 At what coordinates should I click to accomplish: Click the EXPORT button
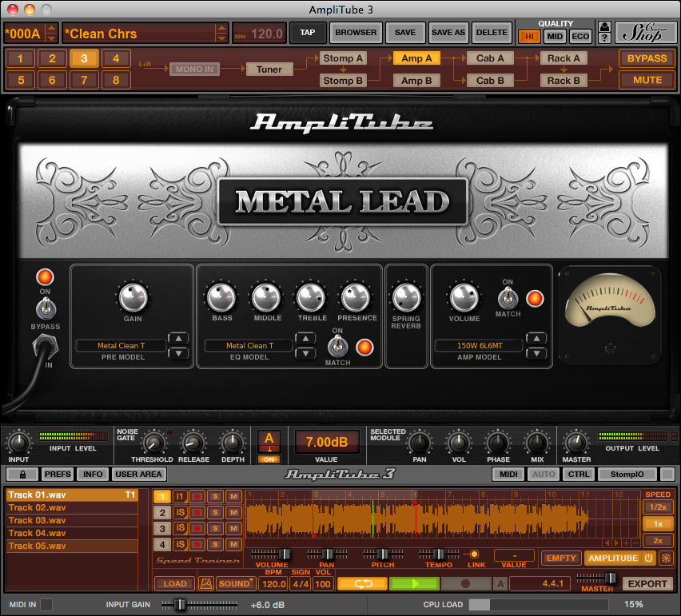647,584
